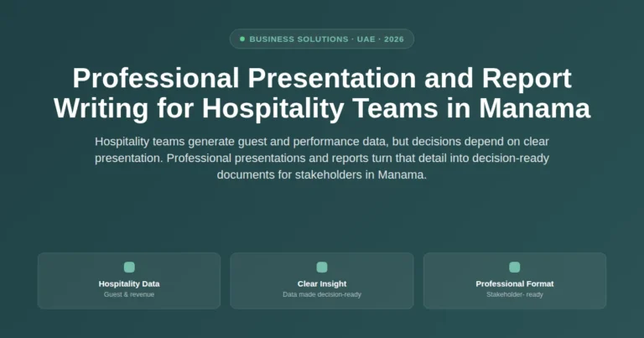The image size is (644, 338).
Task: Click the "Clear Insight" card title
Action: coord(322,283)
